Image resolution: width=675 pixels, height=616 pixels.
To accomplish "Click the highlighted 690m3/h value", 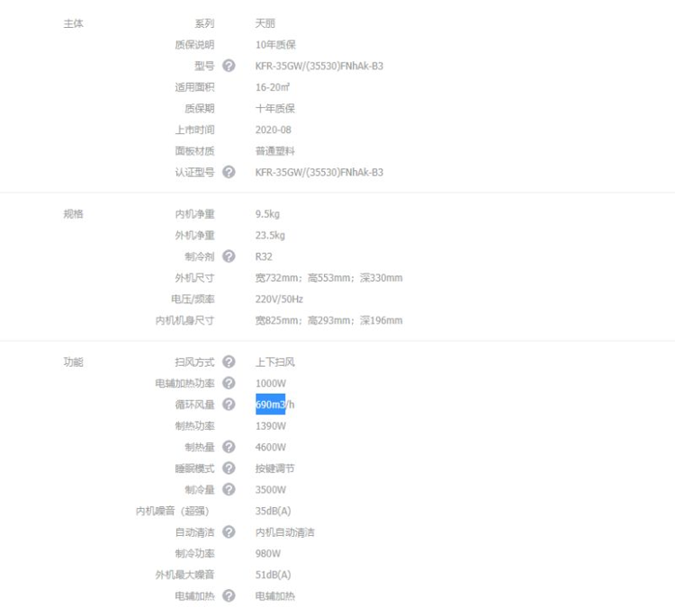I will coord(270,405).
